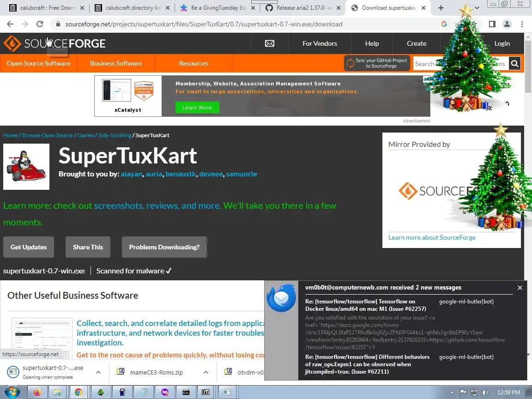This screenshot has width=532, height=399.
Task: Click the padlock site info icon
Action: pos(58,24)
